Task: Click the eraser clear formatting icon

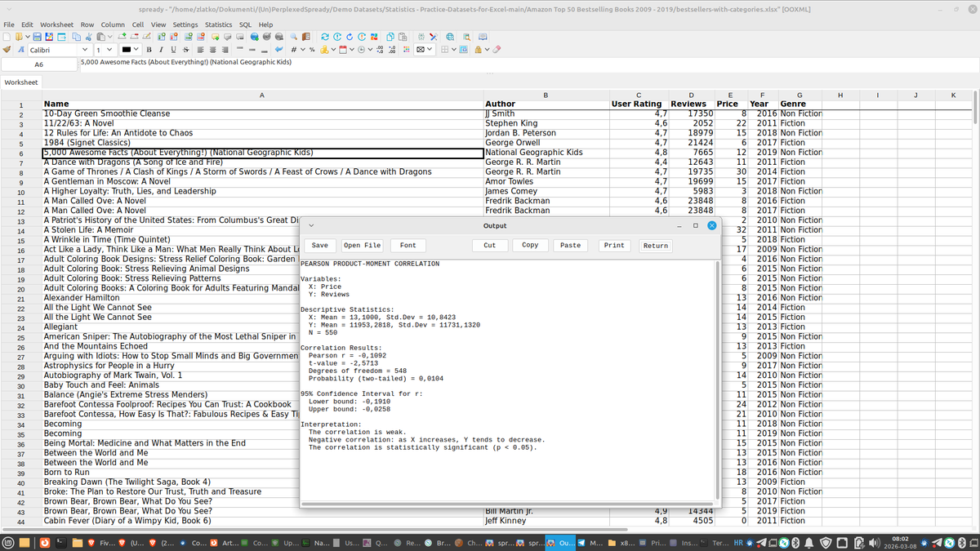Action: click(497, 50)
